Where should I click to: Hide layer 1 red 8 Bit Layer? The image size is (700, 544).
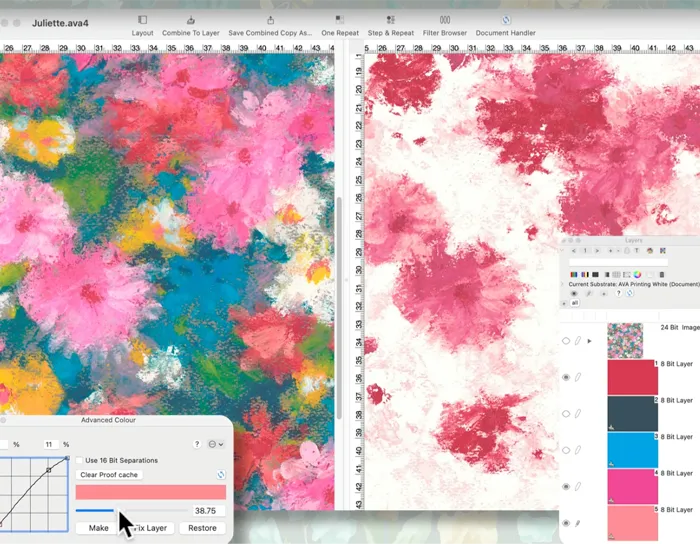pyautogui.click(x=566, y=377)
